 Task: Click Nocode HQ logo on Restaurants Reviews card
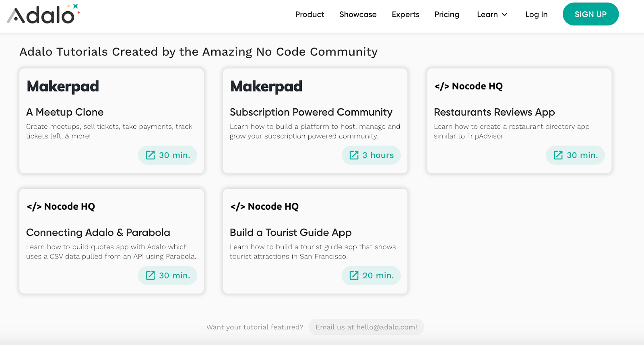[469, 87]
